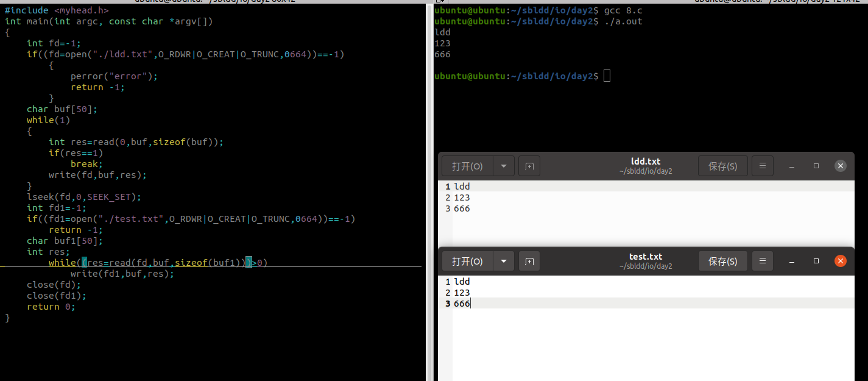Click the 'close(fd1);' line

[x=56, y=296]
